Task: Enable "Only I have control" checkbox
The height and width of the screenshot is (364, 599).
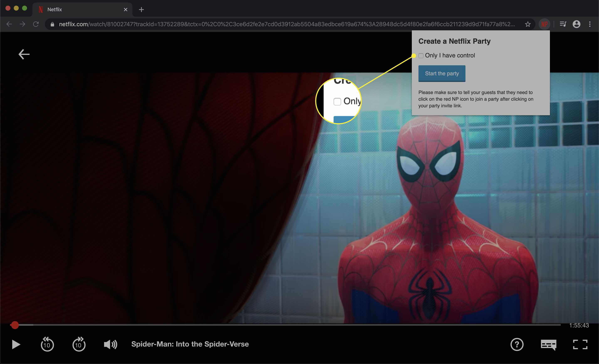Action: (x=421, y=56)
